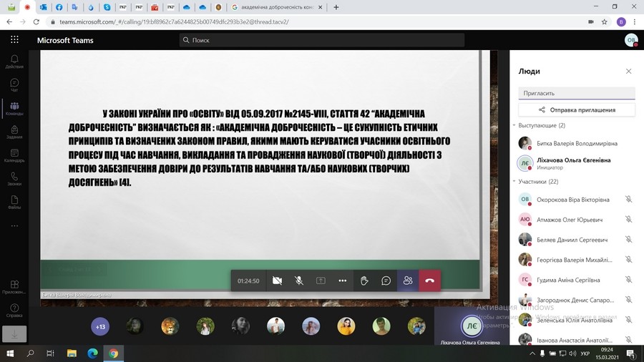This screenshot has width=644, height=362.
Task: Go to the previous shared slide
Action: 49,269
